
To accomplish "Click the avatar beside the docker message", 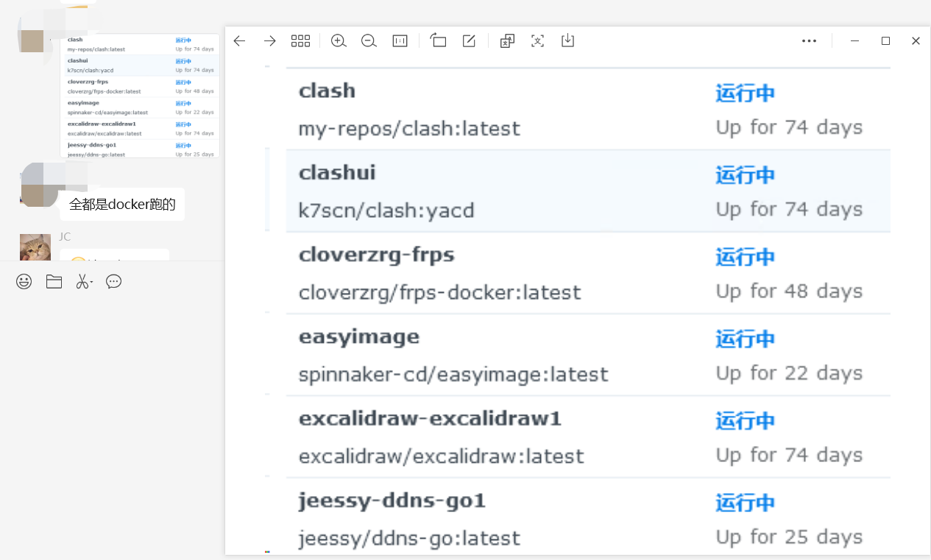I will [39, 185].
